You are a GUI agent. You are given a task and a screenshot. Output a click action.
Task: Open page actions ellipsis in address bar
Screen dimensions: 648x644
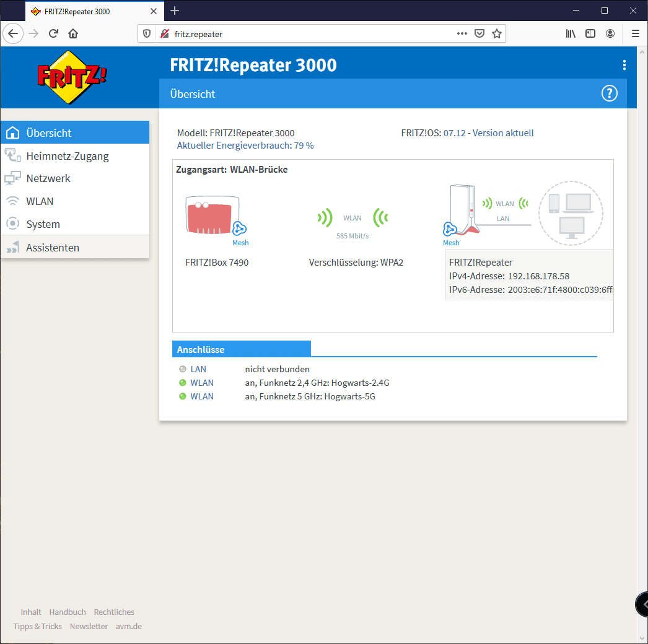coord(462,33)
